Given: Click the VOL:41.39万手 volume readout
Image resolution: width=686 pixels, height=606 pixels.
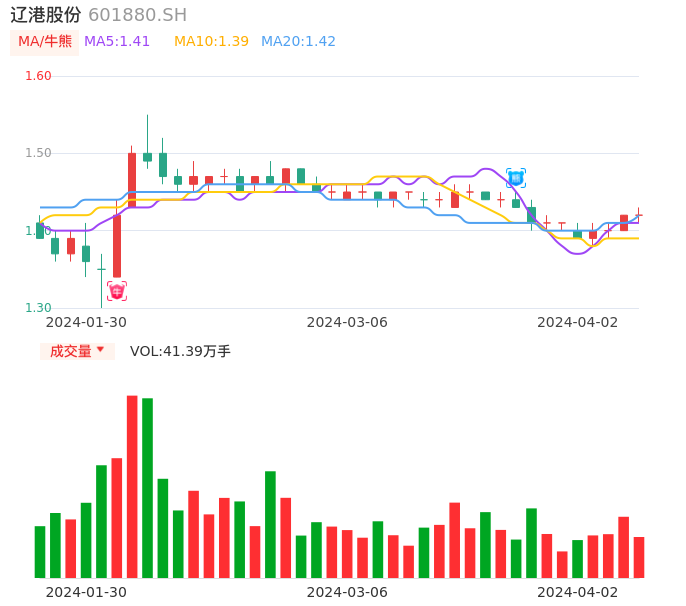Looking at the screenshot, I should click(x=180, y=351).
